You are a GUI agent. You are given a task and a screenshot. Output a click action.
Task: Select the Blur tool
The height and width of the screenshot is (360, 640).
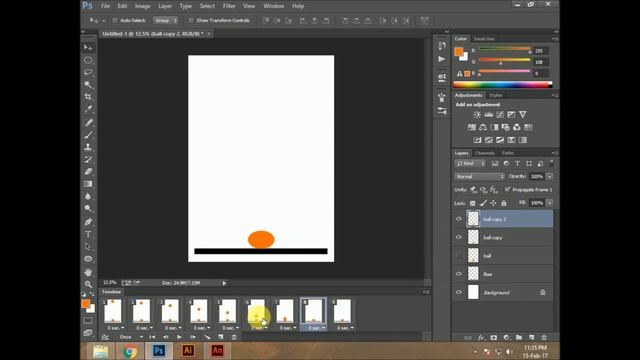click(88, 196)
